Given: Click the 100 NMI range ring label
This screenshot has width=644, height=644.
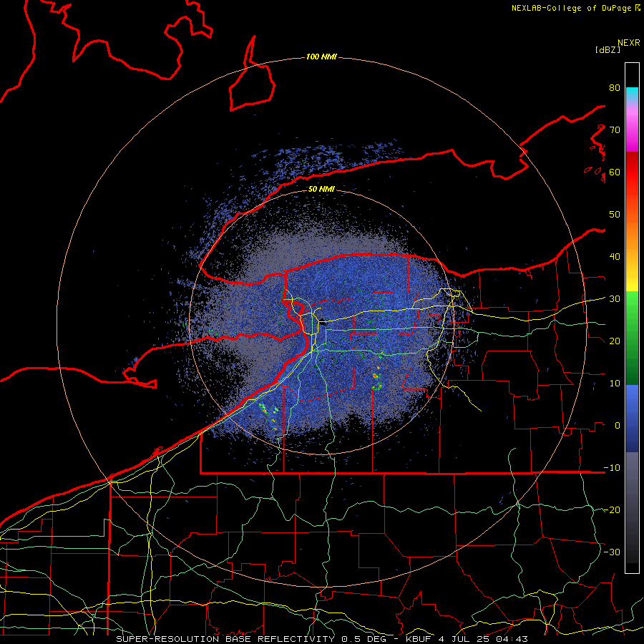Looking at the screenshot, I should 321,57.
